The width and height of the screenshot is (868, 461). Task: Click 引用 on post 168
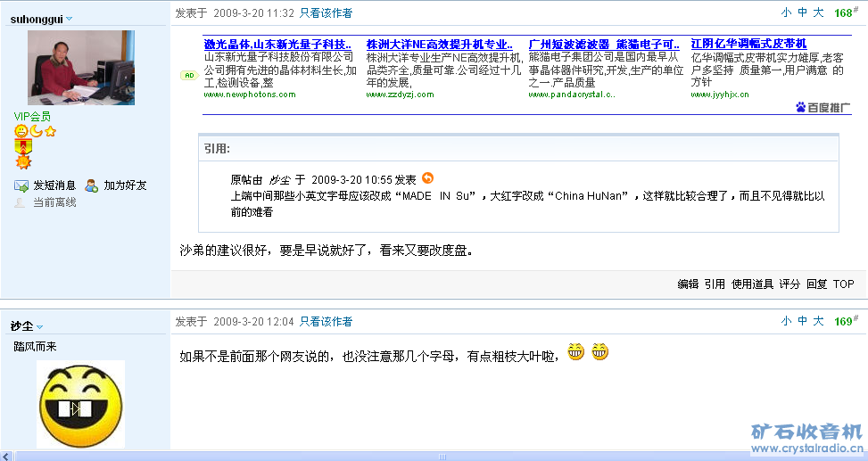point(715,284)
